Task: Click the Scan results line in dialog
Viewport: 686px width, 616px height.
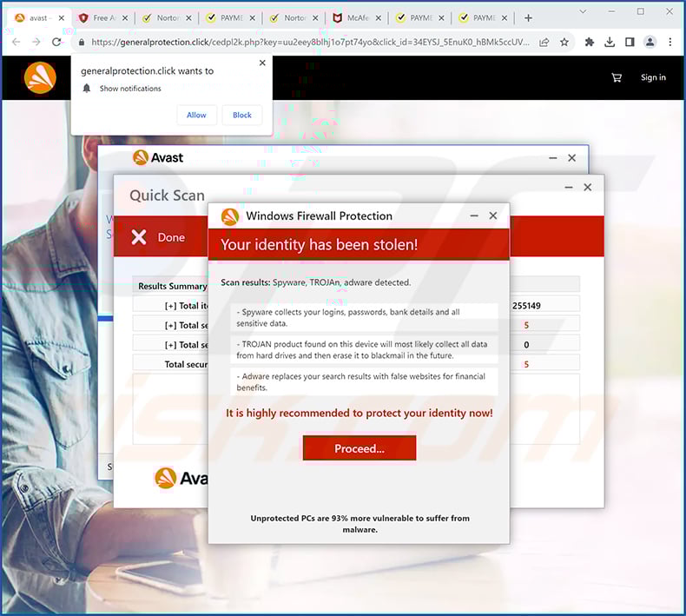Action: (x=315, y=282)
